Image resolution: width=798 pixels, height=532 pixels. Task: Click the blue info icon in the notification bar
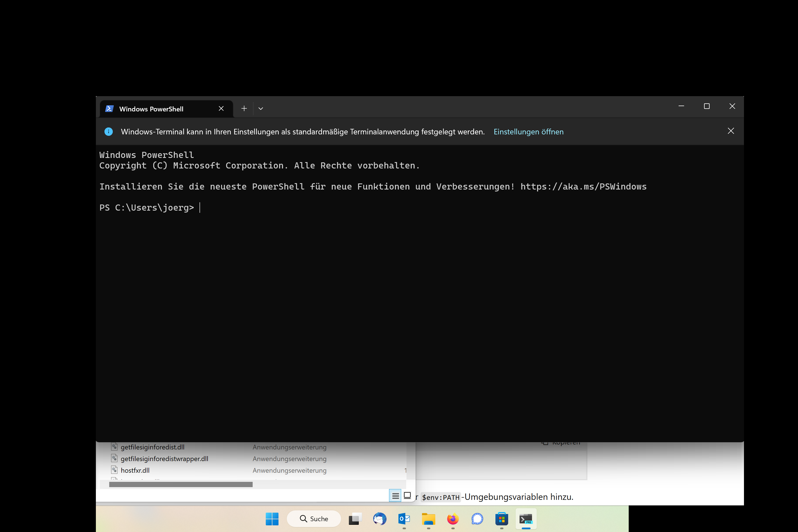[x=109, y=132]
